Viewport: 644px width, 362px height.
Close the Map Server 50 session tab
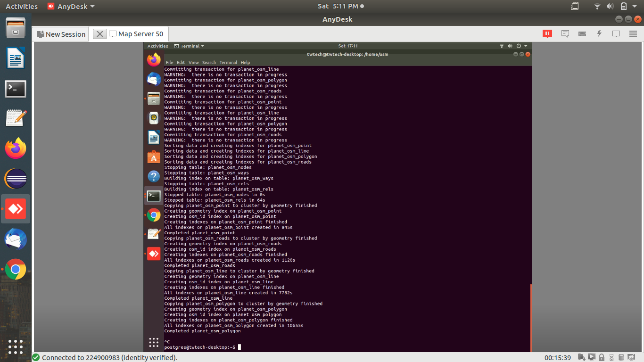tap(99, 34)
